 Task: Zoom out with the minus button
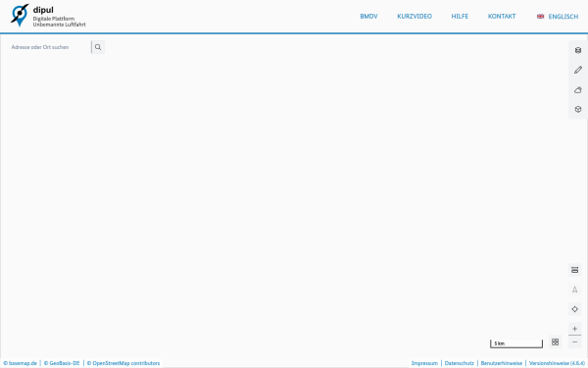coord(574,342)
